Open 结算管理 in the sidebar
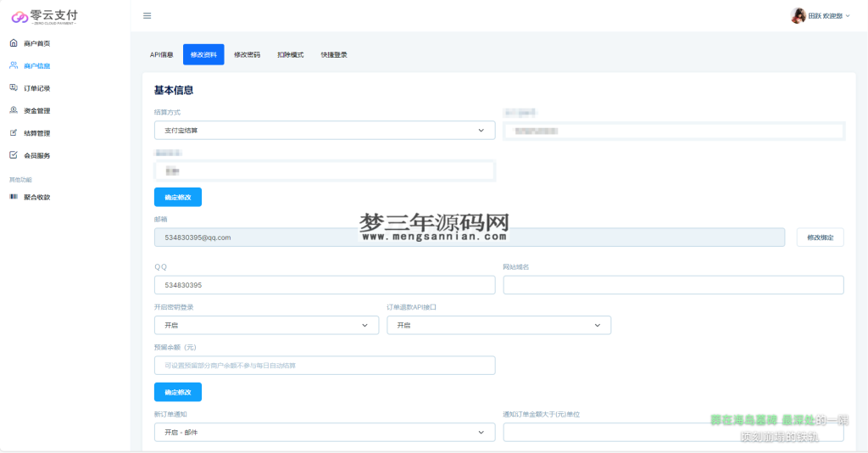Image resolution: width=868 pixels, height=453 pixels. click(x=37, y=133)
